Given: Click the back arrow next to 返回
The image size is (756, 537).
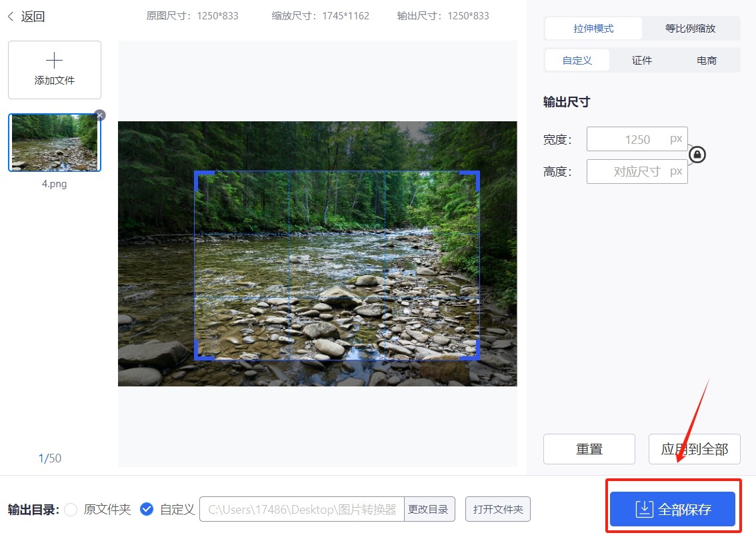Looking at the screenshot, I should tap(11, 17).
